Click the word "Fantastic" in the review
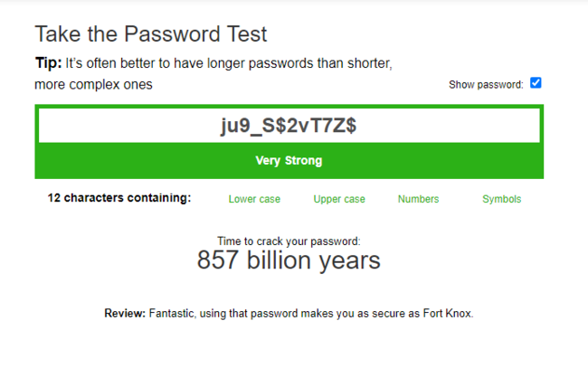This screenshot has width=588, height=368. click(x=170, y=314)
